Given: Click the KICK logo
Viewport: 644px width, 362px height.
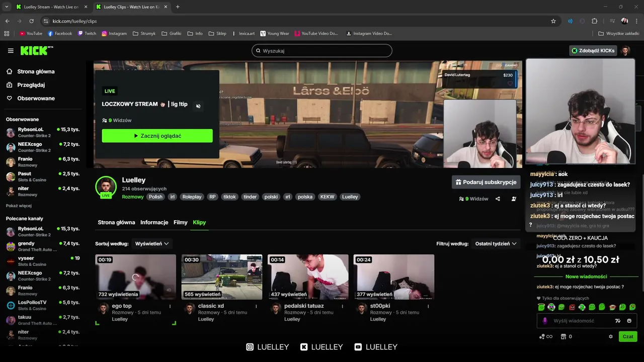Looking at the screenshot, I should [x=36, y=50].
